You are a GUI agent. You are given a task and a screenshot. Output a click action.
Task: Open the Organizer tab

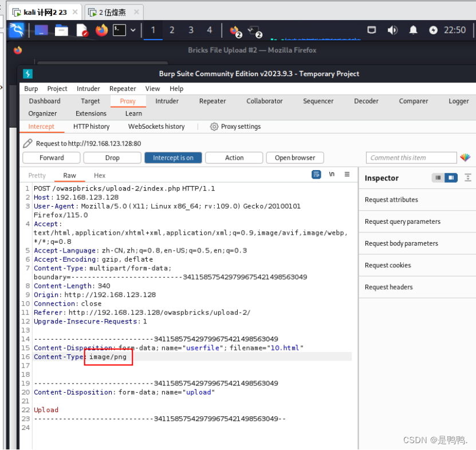pos(42,113)
